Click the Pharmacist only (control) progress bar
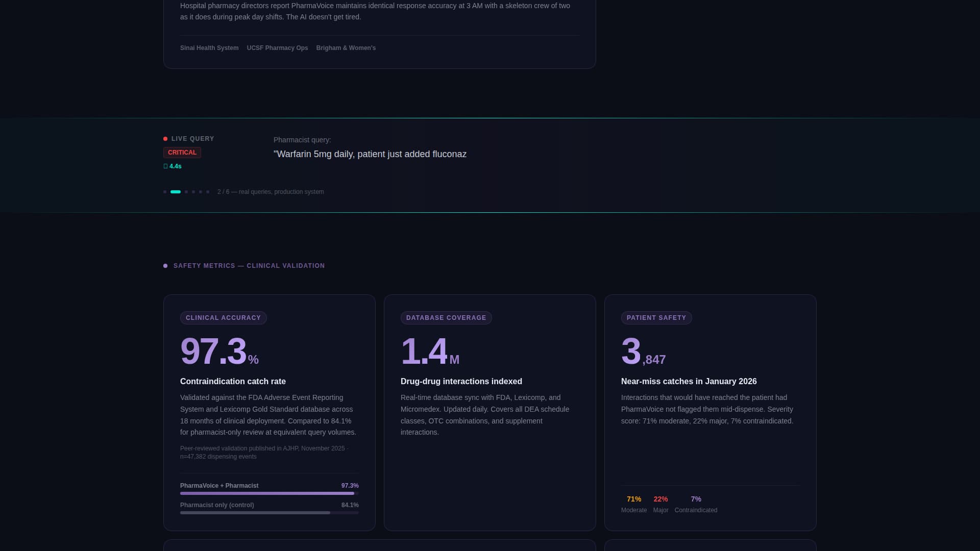The image size is (980, 551). point(269,513)
